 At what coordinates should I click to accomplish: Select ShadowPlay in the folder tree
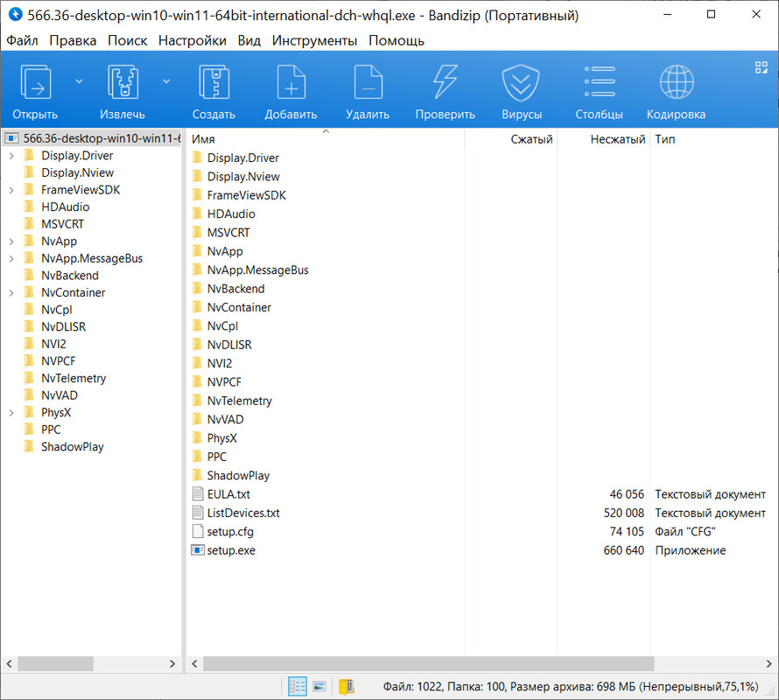(72, 446)
